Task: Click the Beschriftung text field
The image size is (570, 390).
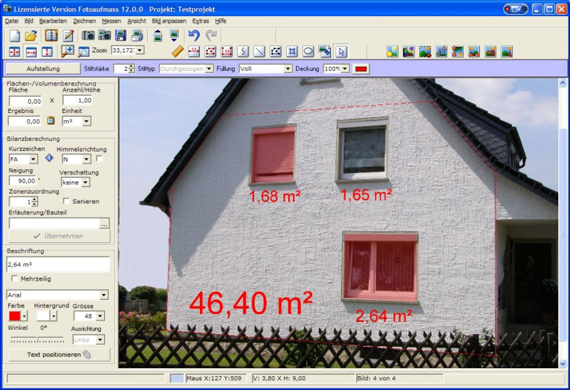Action: tap(58, 265)
